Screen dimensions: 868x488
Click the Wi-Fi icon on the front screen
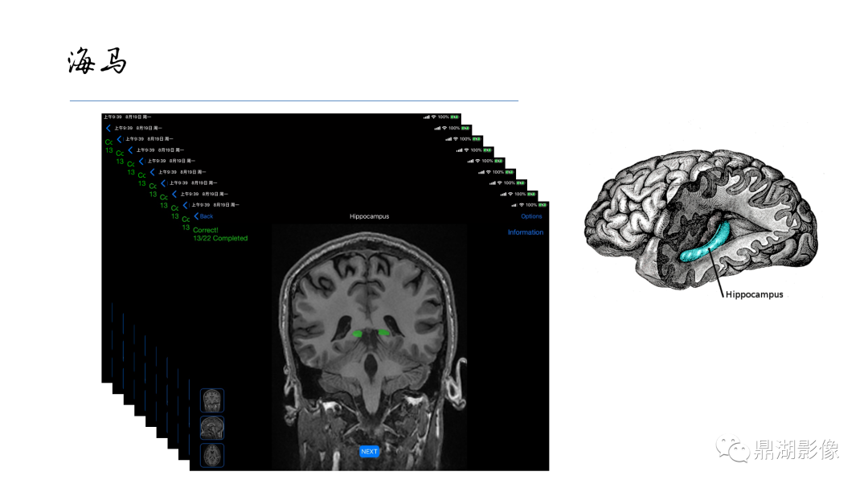tap(522, 205)
